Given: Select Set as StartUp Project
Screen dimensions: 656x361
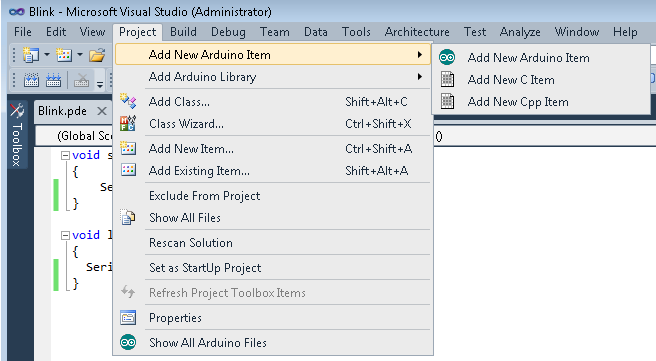Looking at the screenshot, I should 273,268.
